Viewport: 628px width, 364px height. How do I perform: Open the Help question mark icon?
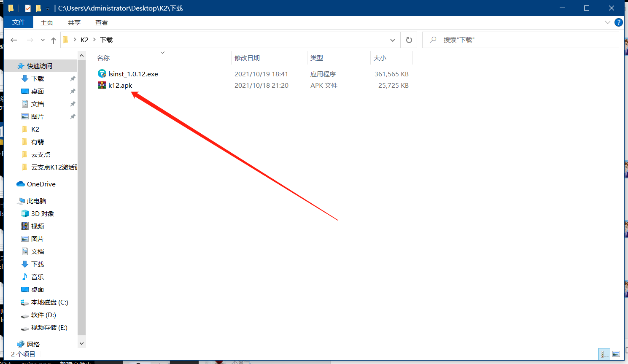619,23
